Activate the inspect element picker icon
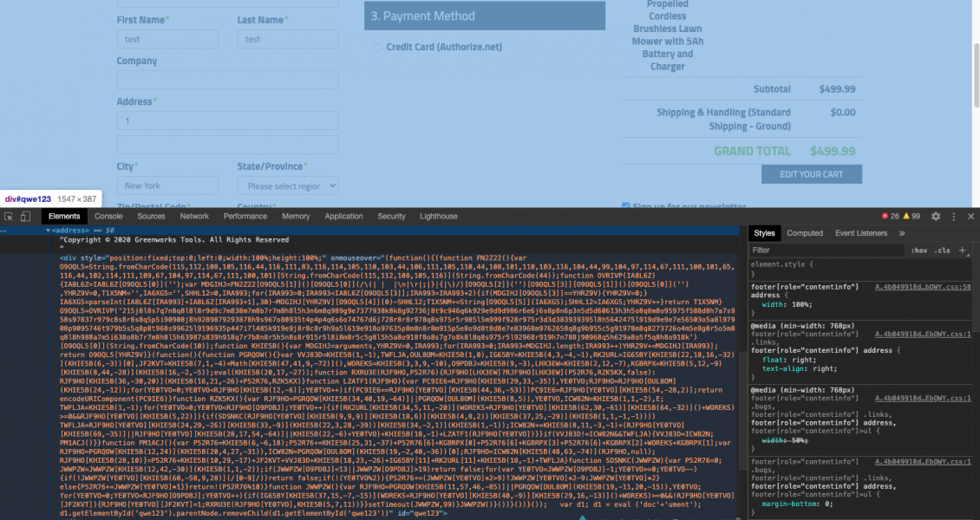The height and width of the screenshot is (520, 980). pos(8,216)
